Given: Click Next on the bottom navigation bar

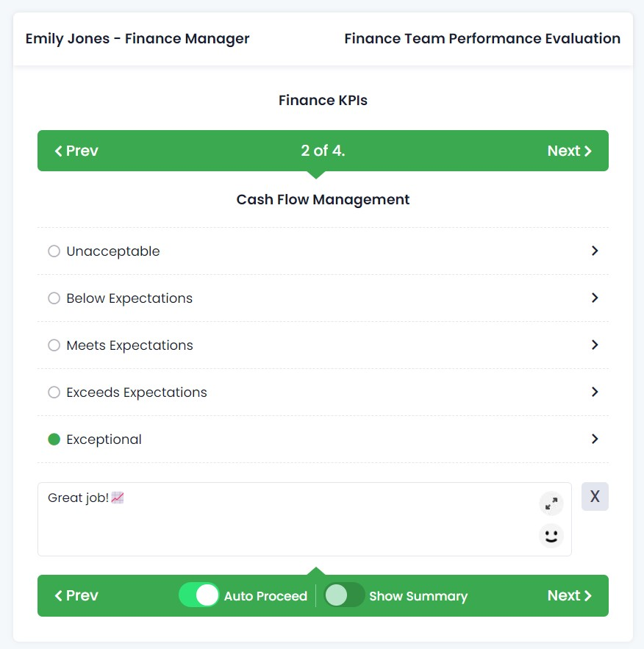Looking at the screenshot, I should point(569,595).
